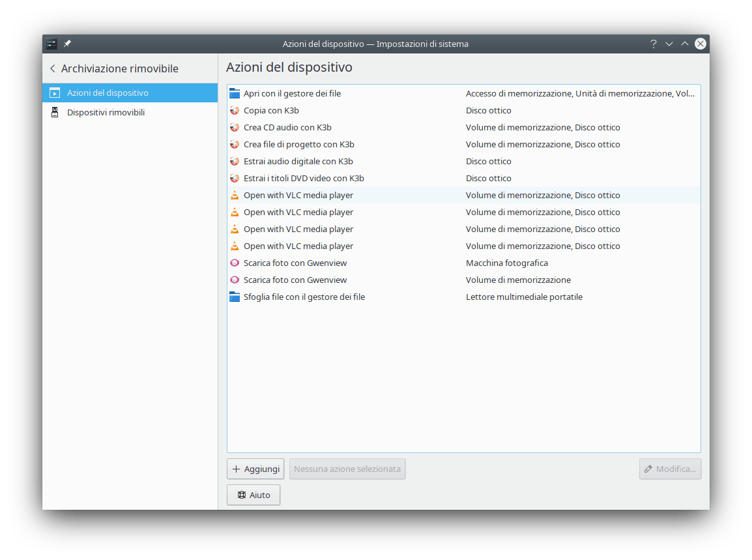This screenshot has height=560, width=752.
Task: Click the question mark help button in the title bar
Action: (x=653, y=44)
